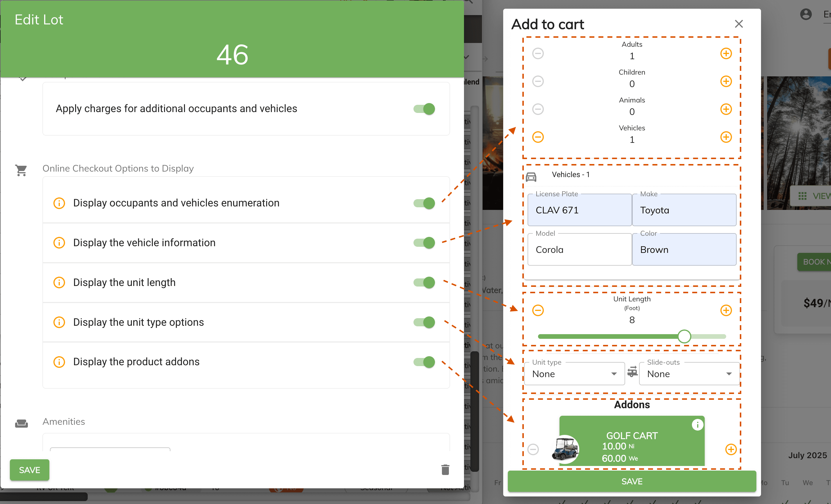Toggle additional occupants and vehicles charges
Viewport: 831px width, 504px height.
click(424, 109)
